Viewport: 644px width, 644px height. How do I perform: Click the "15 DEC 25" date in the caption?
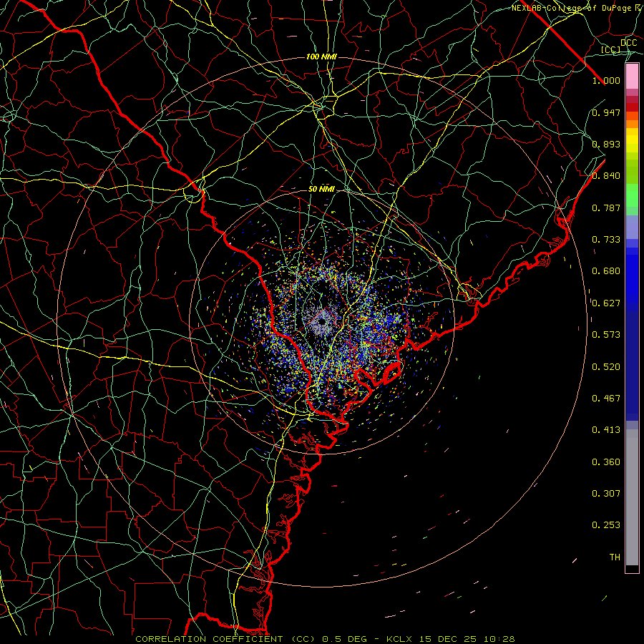point(449,639)
